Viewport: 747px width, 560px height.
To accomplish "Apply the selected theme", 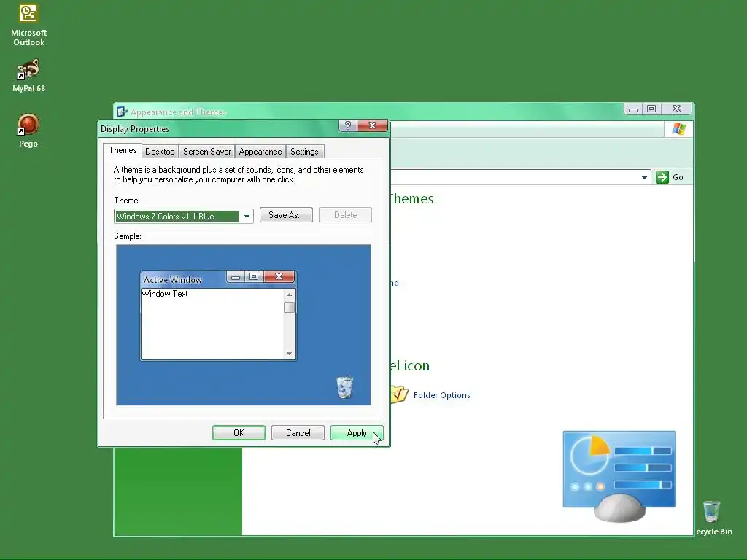I will tap(357, 433).
